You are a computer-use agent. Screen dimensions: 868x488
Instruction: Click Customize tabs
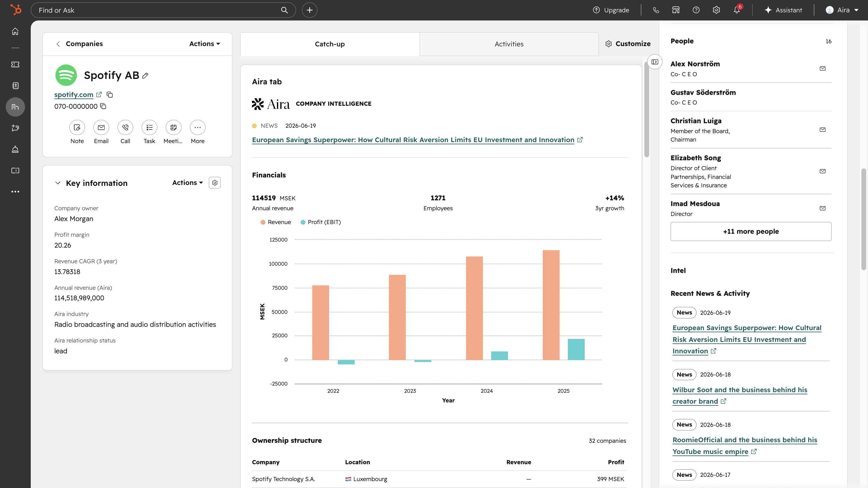(x=628, y=44)
